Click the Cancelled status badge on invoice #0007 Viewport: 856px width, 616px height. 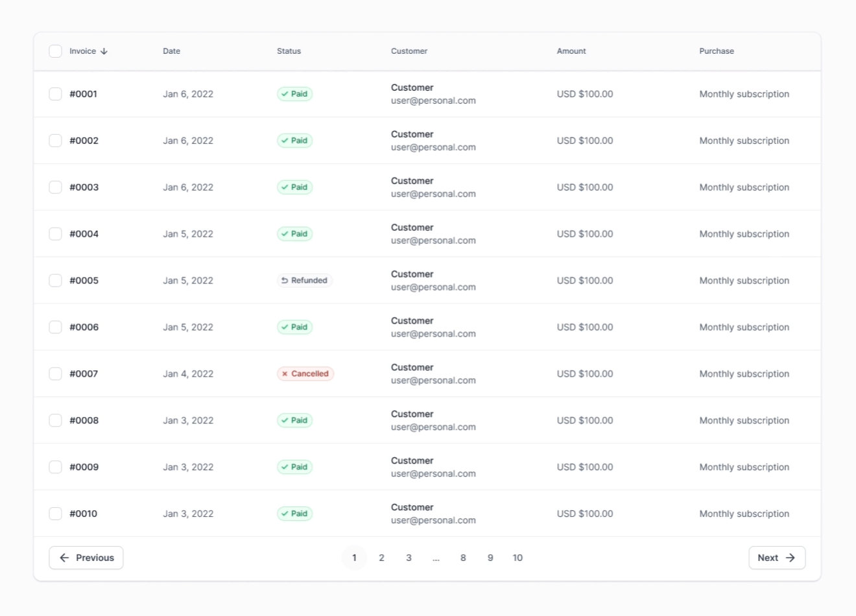pos(305,374)
